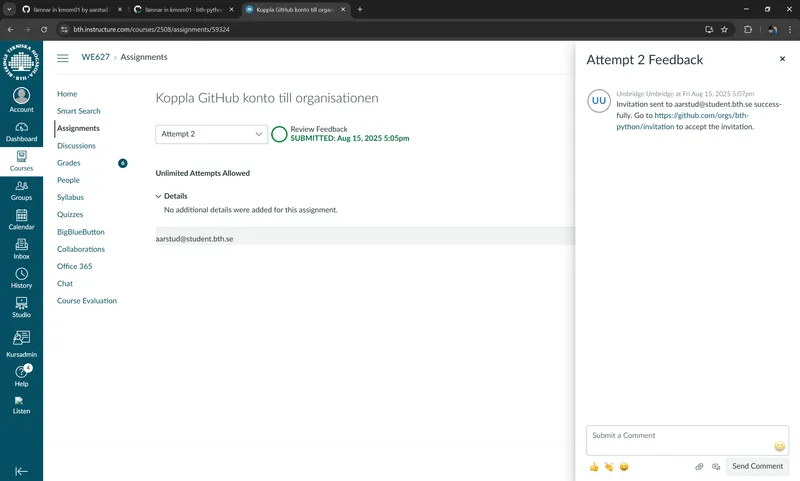Click the History clock icon

(x=21, y=278)
